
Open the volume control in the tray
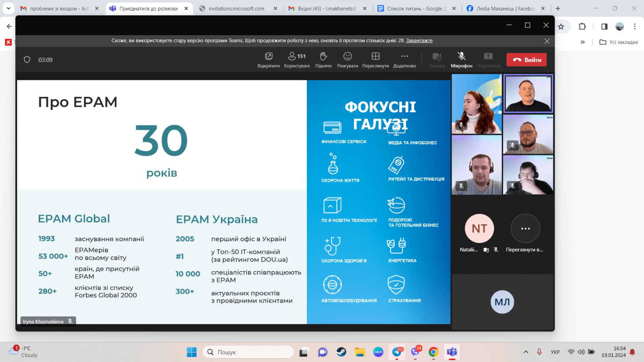pyautogui.click(x=581, y=352)
